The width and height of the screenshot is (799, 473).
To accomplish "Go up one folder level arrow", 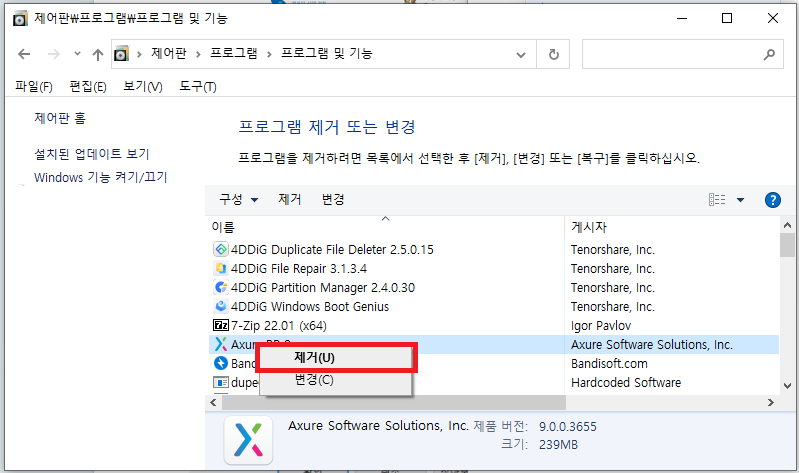I will (x=98, y=54).
